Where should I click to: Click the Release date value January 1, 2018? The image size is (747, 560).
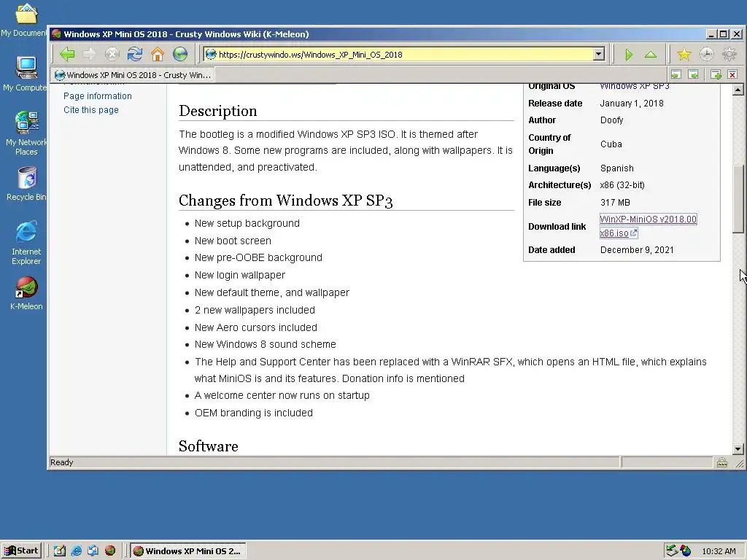pos(632,104)
